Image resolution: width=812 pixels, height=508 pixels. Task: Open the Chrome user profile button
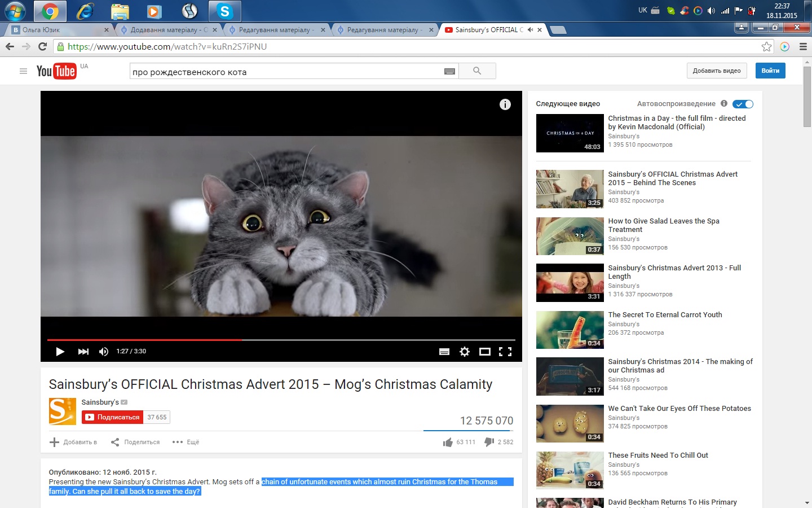[x=742, y=27]
